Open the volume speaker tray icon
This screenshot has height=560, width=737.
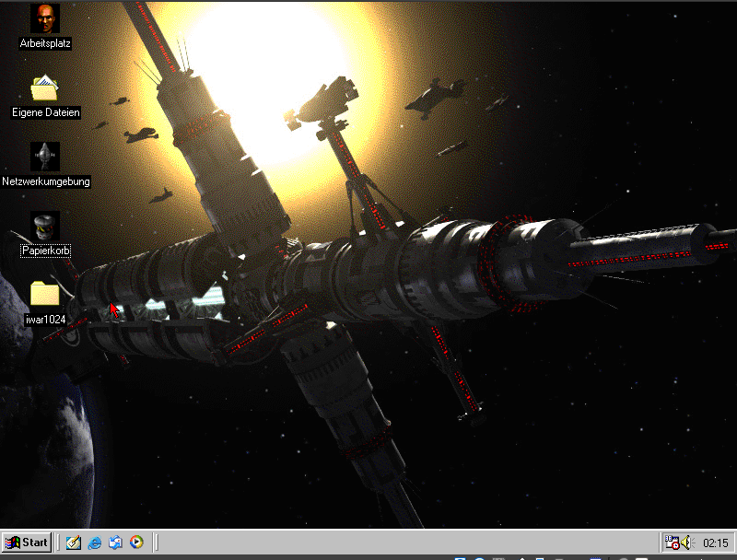pyautogui.click(x=687, y=542)
